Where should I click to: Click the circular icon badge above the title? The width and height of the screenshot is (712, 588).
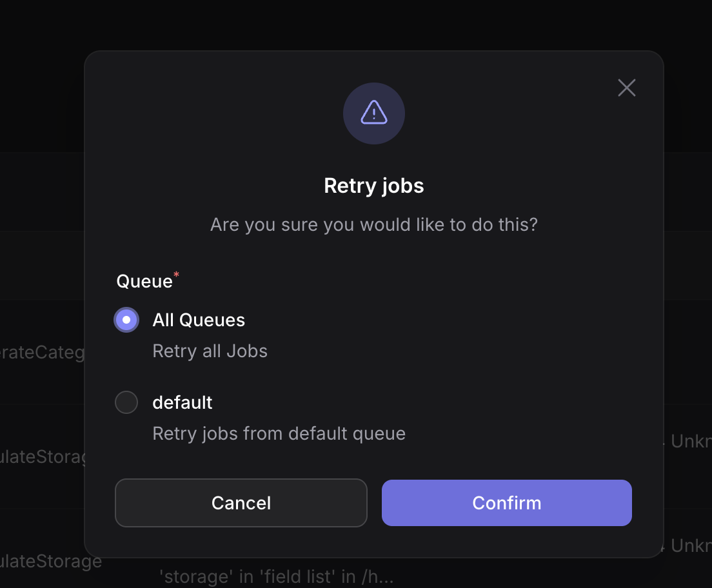(x=373, y=113)
